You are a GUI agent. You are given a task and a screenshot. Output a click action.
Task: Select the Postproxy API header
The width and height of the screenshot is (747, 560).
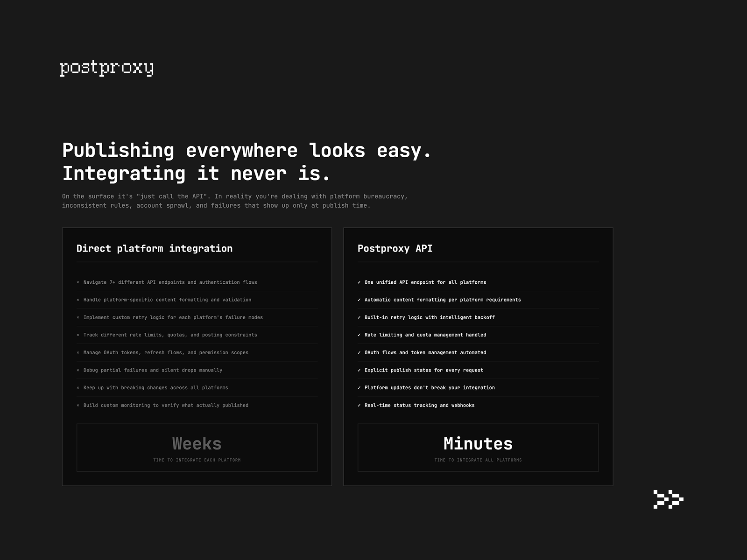pos(395,248)
